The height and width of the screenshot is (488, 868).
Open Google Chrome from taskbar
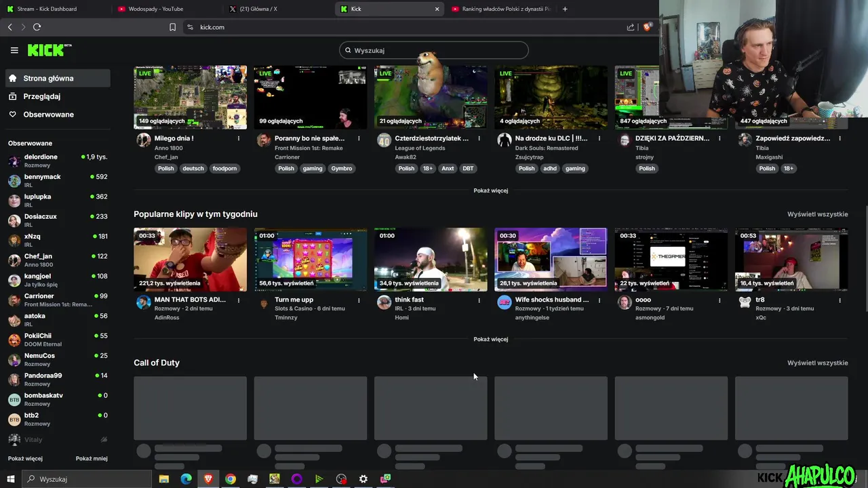pyautogui.click(x=231, y=479)
